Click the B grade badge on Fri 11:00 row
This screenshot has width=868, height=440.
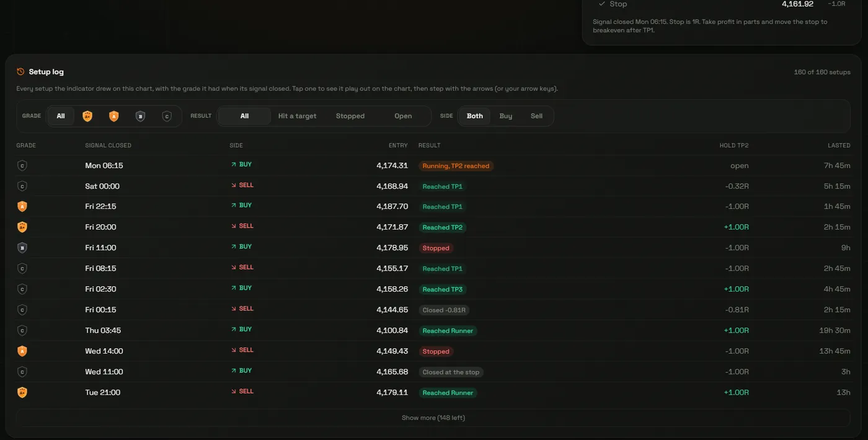pos(22,248)
